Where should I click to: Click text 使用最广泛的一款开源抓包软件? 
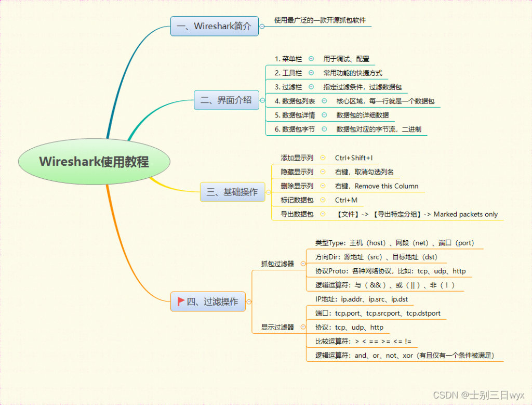pos(320,20)
